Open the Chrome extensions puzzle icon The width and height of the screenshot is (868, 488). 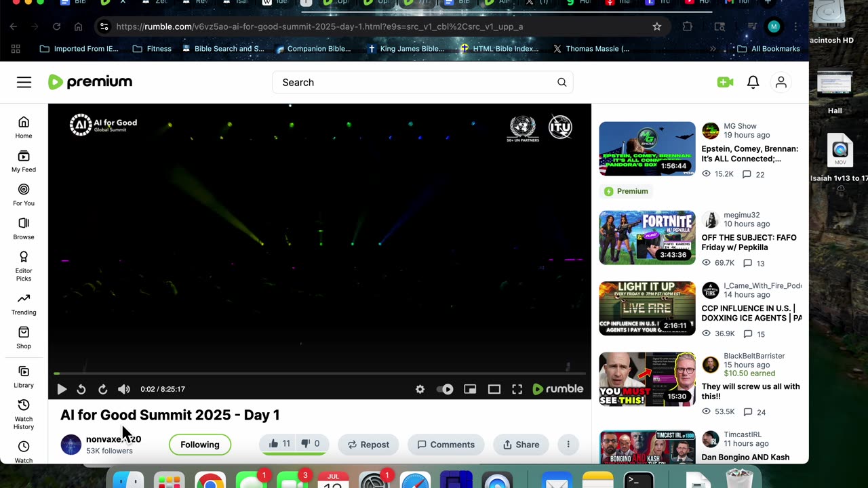point(688,26)
